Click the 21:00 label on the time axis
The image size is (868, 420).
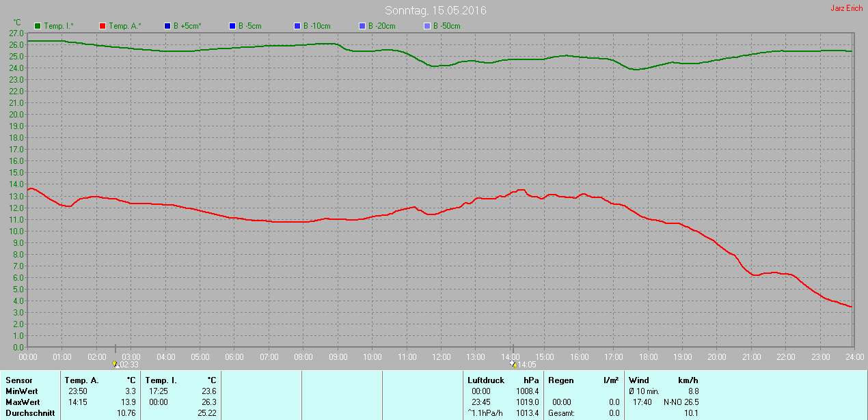(x=751, y=357)
